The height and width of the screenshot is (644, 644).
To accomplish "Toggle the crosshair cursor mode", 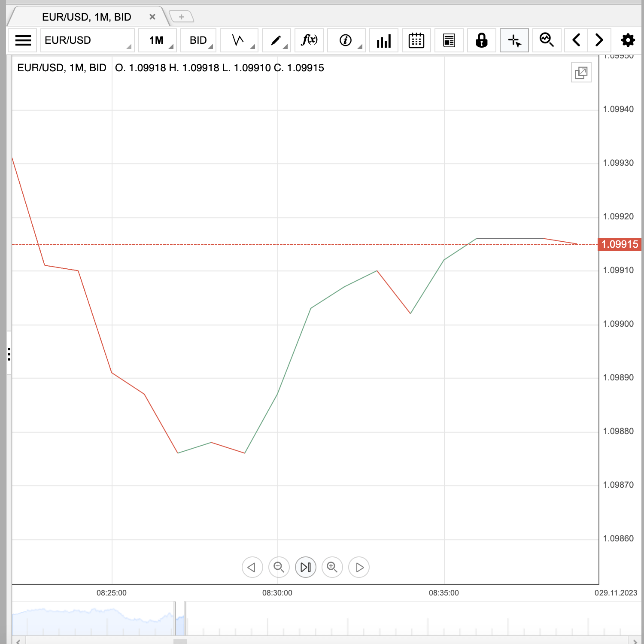I will [514, 40].
